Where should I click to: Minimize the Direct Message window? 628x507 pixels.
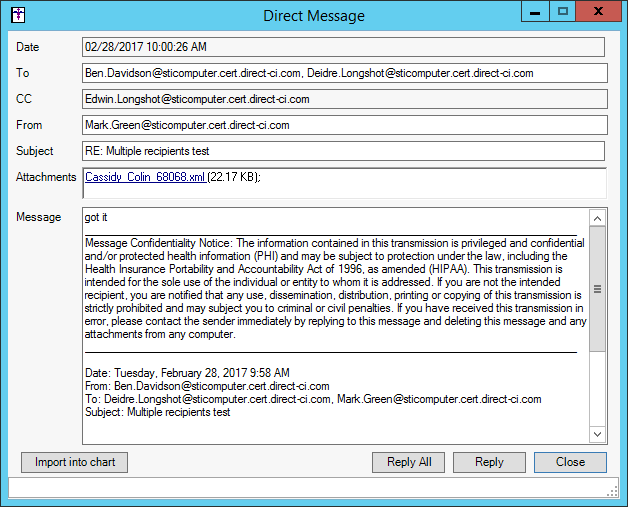tap(535, 12)
